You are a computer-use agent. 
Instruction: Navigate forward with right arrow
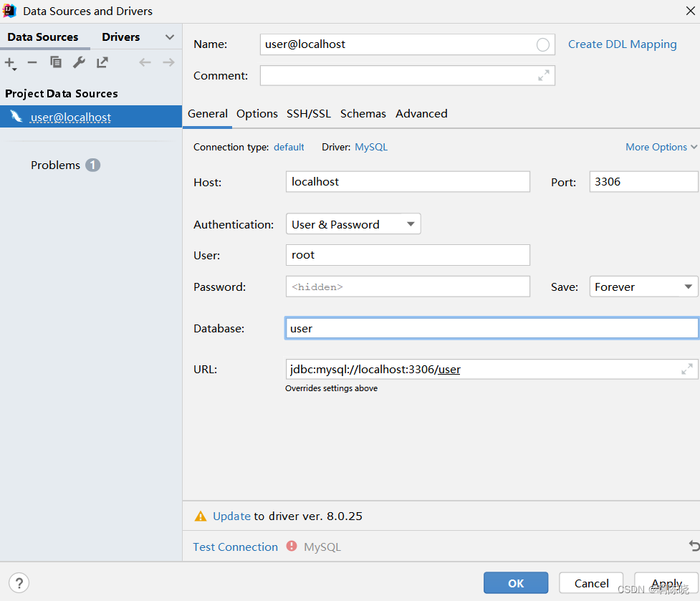click(168, 62)
